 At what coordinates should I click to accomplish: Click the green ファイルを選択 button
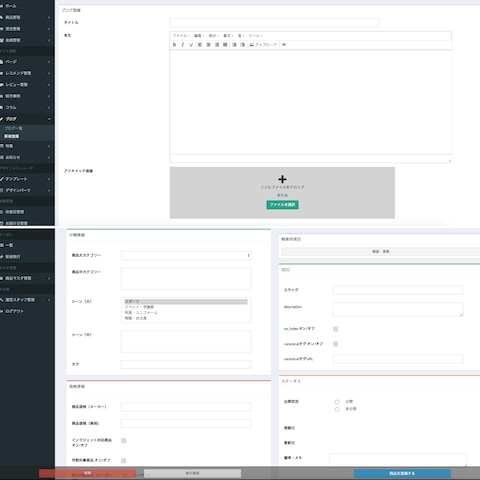pos(282,205)
